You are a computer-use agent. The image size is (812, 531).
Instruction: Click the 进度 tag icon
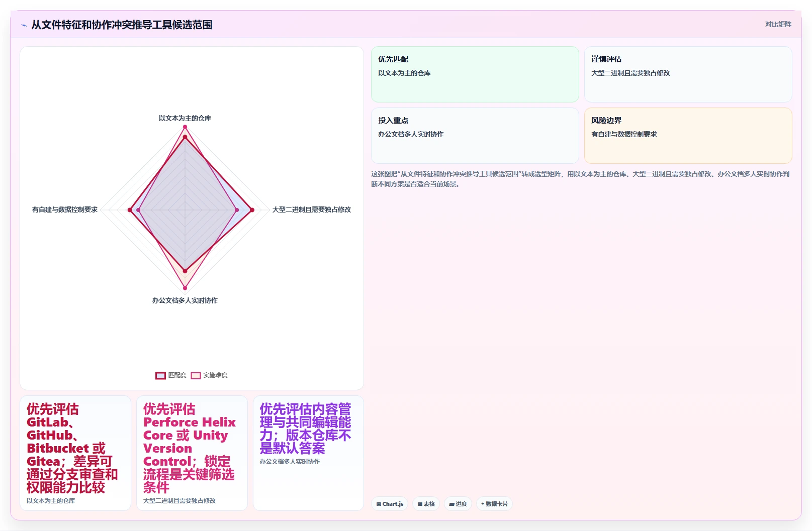pos(452,504)
